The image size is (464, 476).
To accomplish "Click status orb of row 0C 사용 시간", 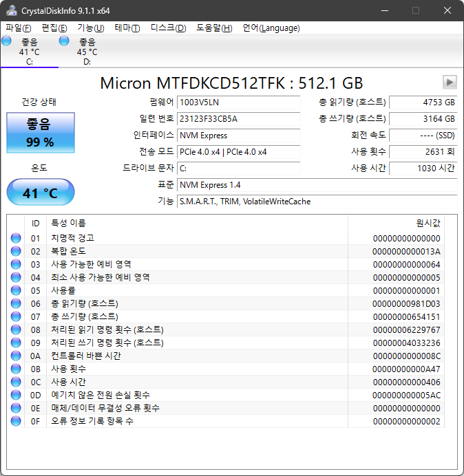I will pos(16,382).
